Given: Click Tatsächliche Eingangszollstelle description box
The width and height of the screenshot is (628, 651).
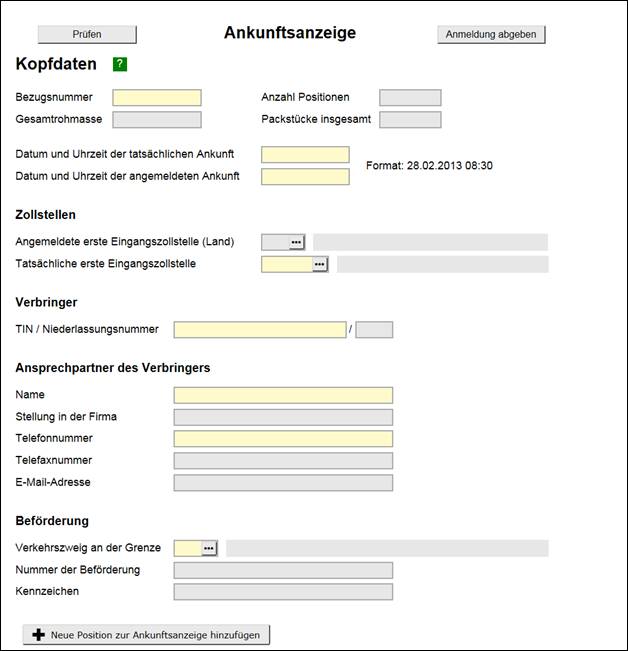Looking at the screenshot, I should pyautogui.click(x=442, y=264).
